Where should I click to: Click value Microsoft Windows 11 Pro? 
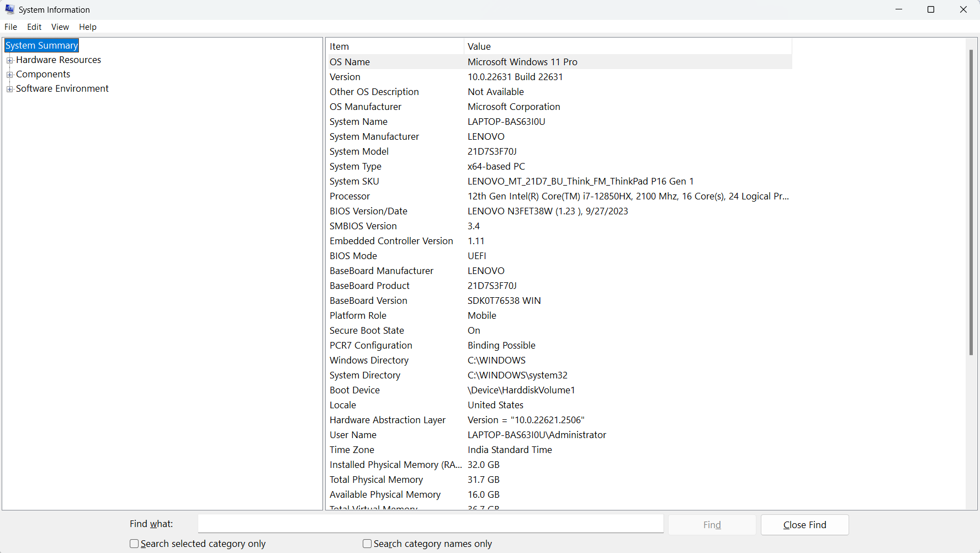(x=522, y=62)
